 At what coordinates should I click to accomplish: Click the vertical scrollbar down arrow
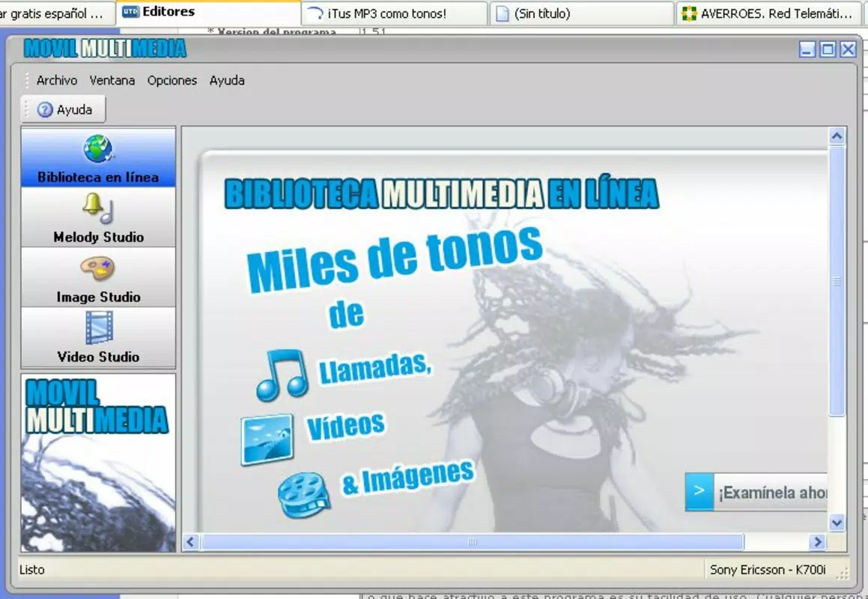837,522
